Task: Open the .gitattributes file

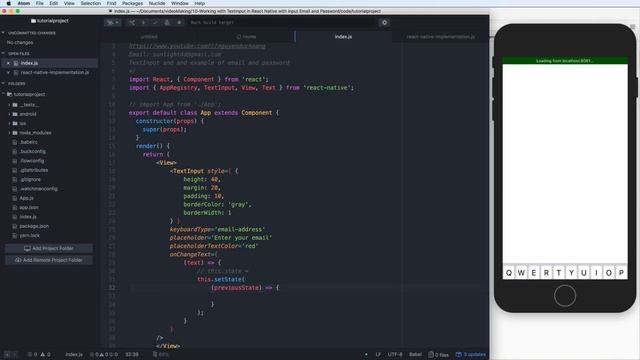Action: pyautogui.click(x=34, y=170)
